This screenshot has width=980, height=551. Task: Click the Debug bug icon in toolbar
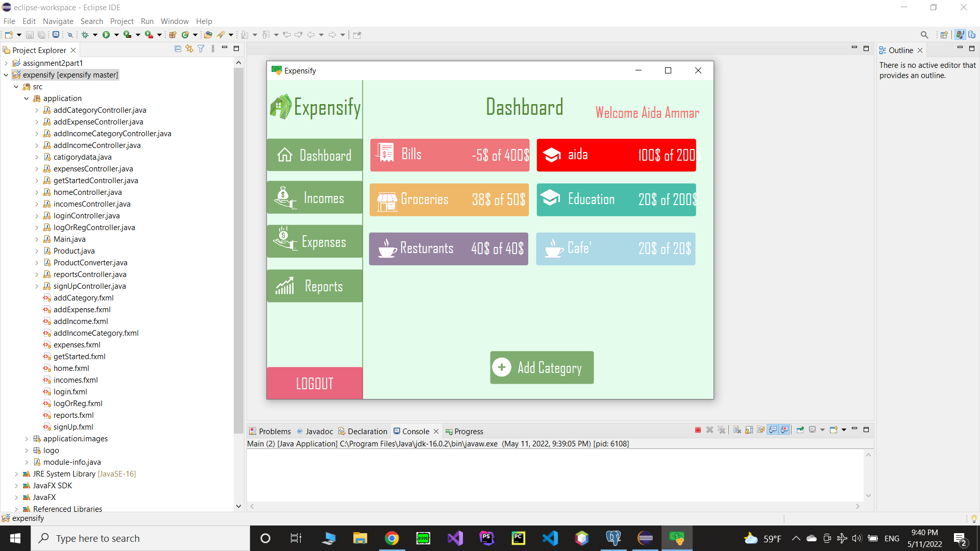tap(85, 35)
